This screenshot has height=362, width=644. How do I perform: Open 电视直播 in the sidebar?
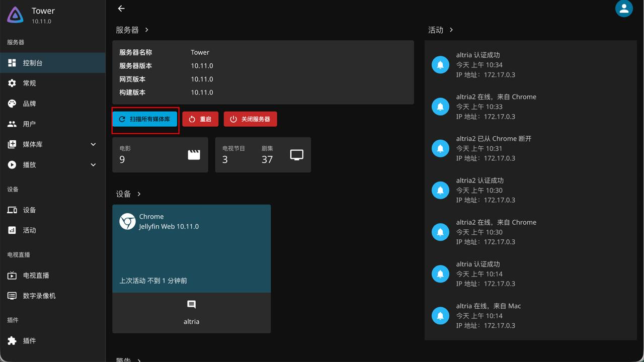click(36, 276)
